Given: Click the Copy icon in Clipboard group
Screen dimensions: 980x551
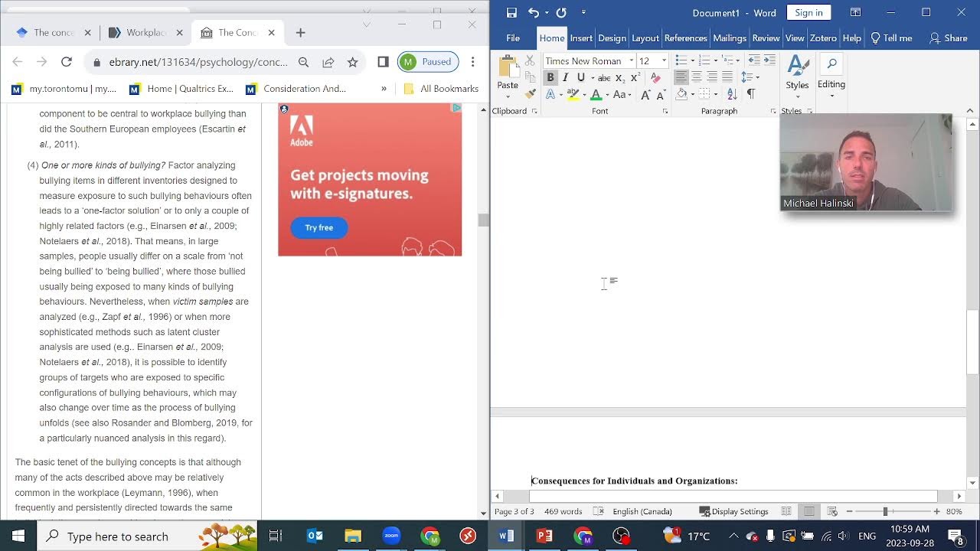Looking at the screenshot, I should click(530, 77).
